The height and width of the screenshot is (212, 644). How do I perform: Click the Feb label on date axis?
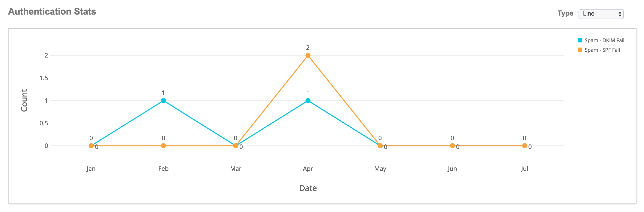click(x=163, y=169)
